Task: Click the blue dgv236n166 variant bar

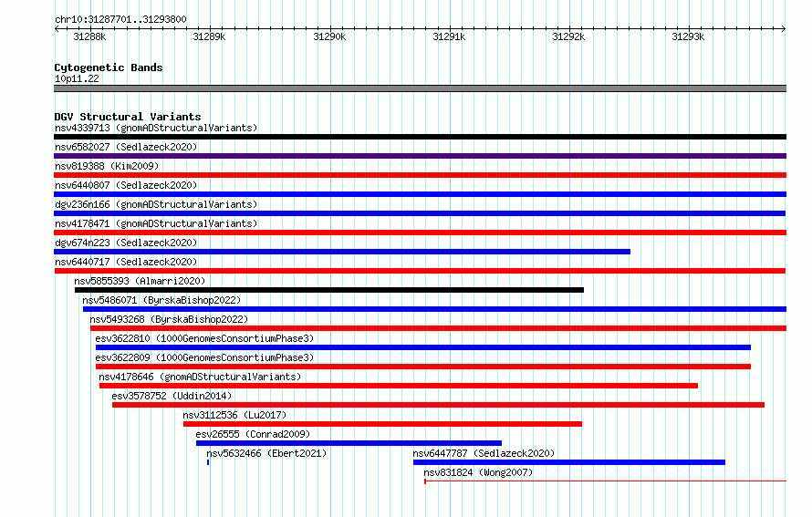Action: coord(420,213)
